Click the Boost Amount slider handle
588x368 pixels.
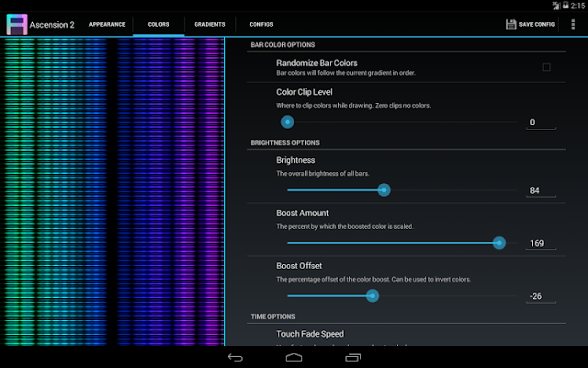point(499,243)
